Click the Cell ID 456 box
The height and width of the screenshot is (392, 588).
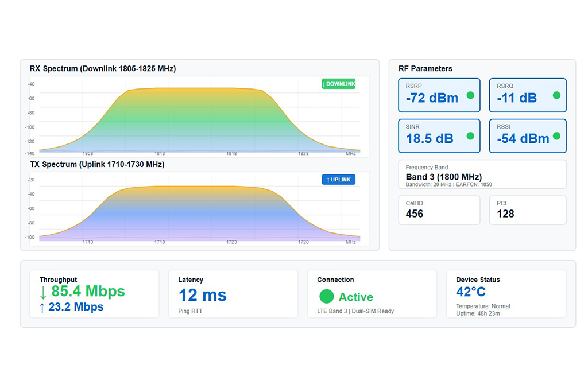pyautogui.click(x=439, y=210)
